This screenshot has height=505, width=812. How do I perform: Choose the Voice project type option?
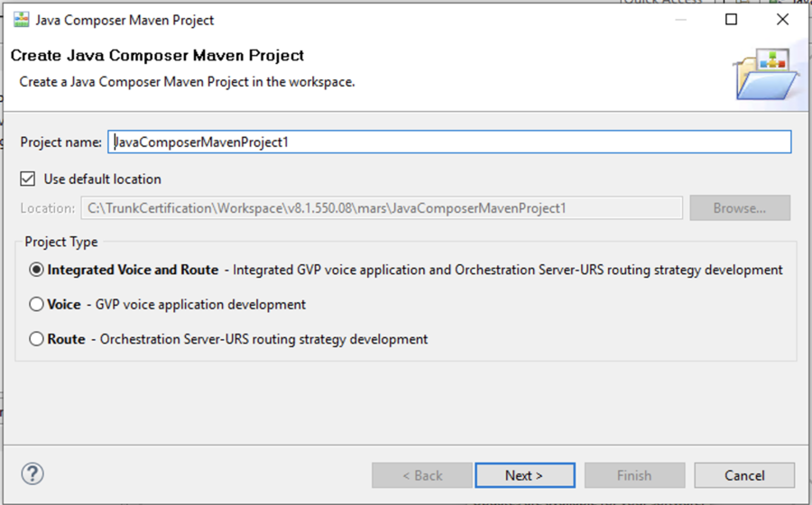[36, 304]
